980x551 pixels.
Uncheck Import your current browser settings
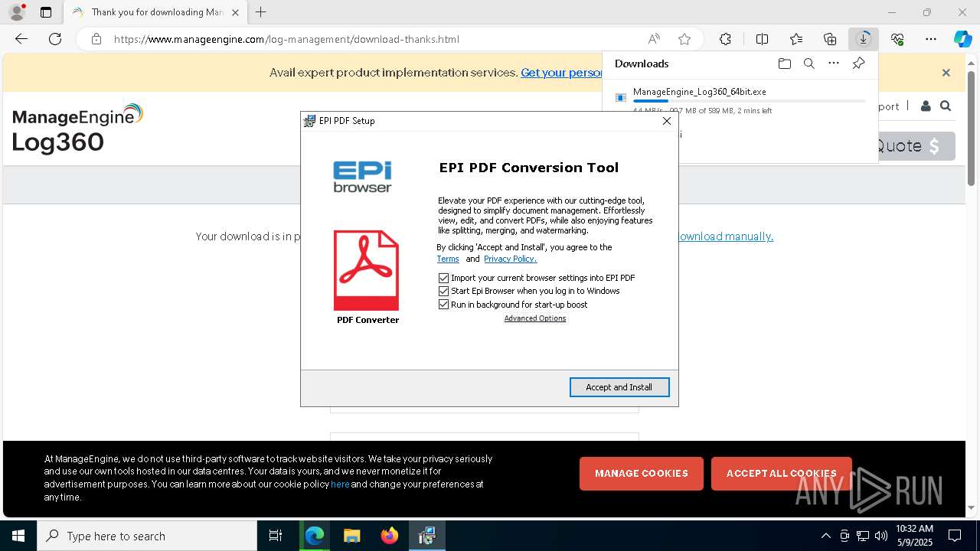[x=443, y=278]
